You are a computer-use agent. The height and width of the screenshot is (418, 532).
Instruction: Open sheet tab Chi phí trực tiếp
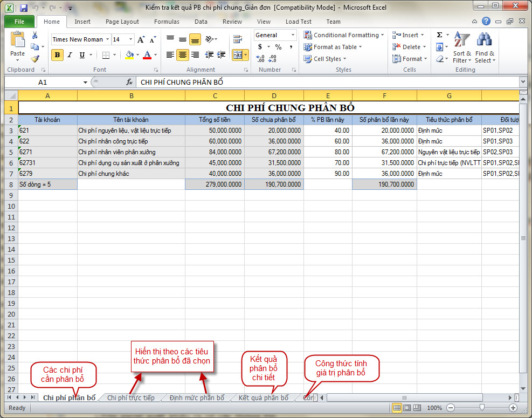point(131,398)
